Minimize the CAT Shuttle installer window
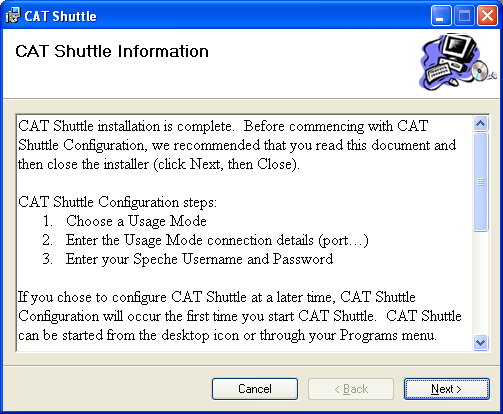Screen dimensions: 503x414 [x=441, y=16]
